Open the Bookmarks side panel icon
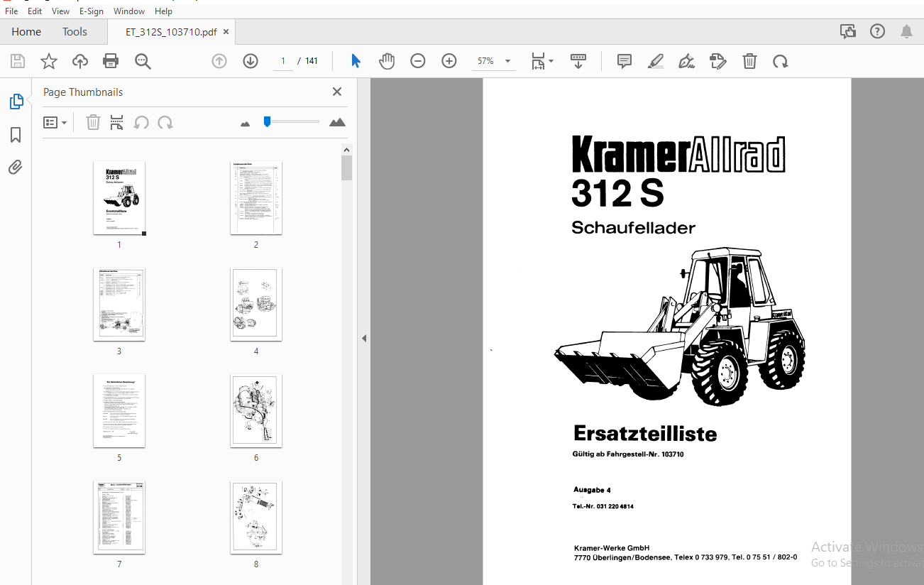This screenshot has width=924, height=585. tap(16, 135)
